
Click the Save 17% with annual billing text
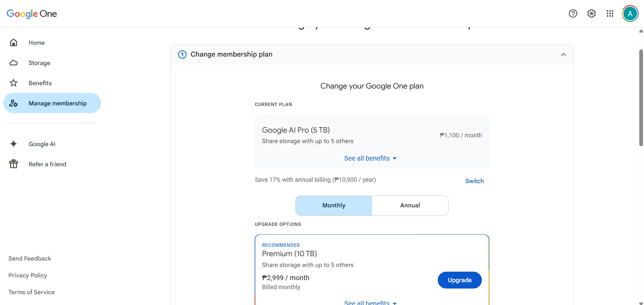(x=315, y=179)
